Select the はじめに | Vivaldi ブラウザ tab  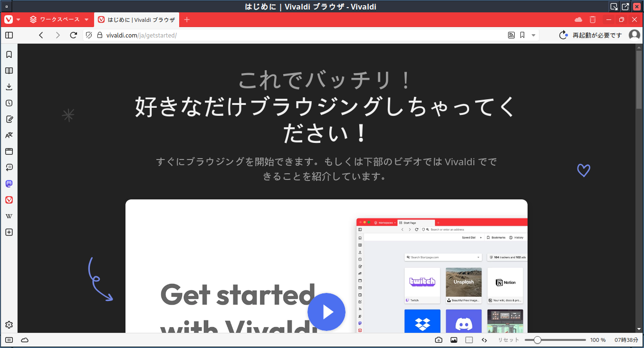136,19
